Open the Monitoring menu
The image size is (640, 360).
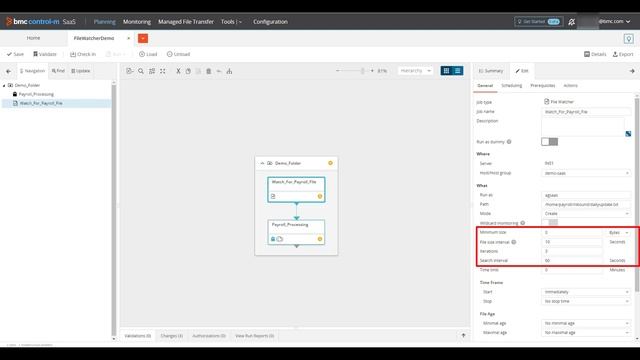click(x=137, y=22)
